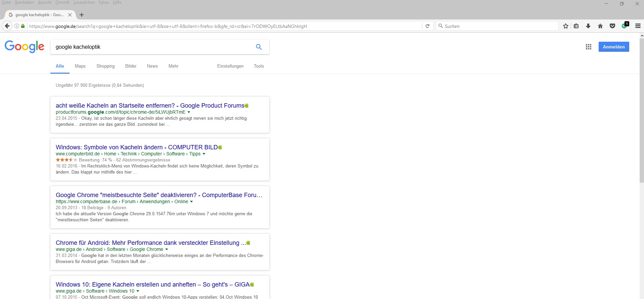Open the Mehr search category dropdown

tap(173, 66)
